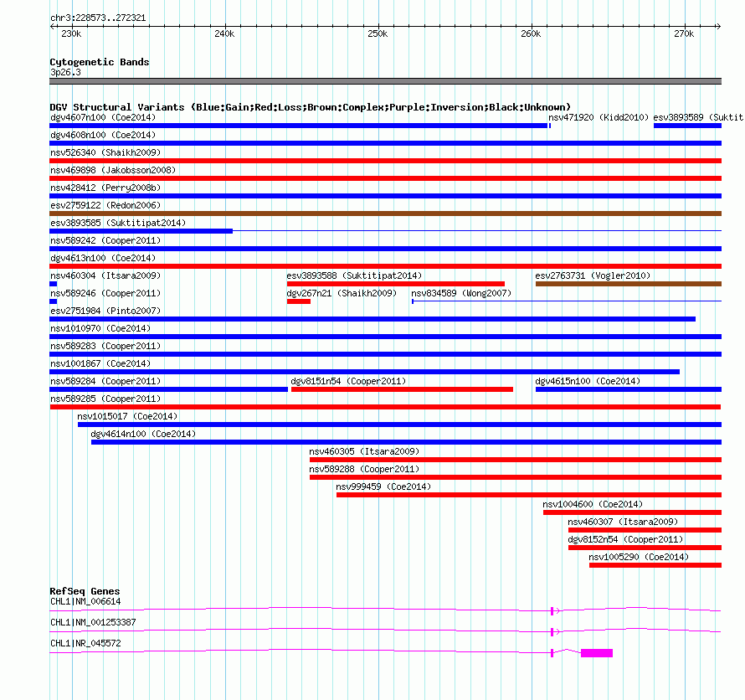Select nsv1004600 (Coe2014) label

(593, 504)
